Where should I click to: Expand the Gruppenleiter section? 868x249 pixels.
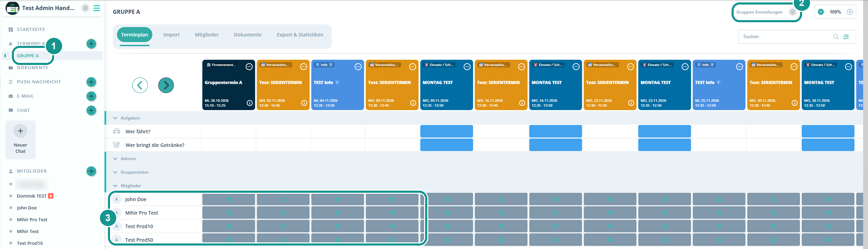tap(115, 172)
